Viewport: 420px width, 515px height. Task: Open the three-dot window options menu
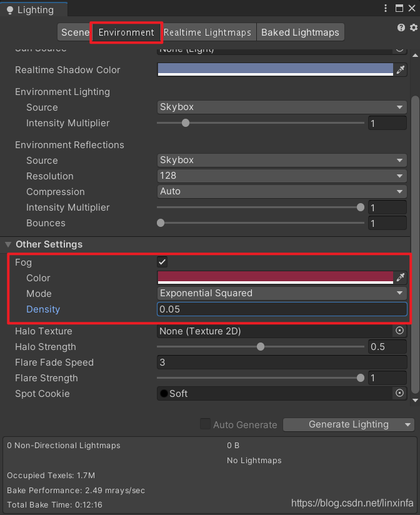click(x=386, y=8)
